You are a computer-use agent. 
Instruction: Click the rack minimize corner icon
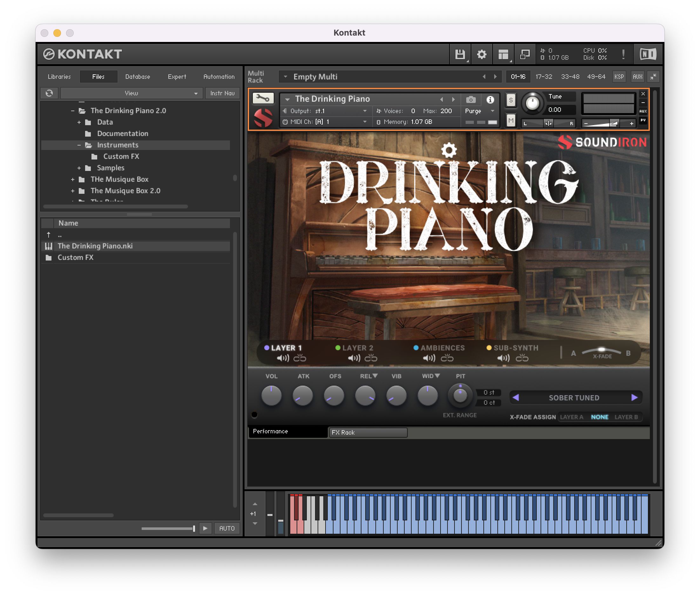653,77
